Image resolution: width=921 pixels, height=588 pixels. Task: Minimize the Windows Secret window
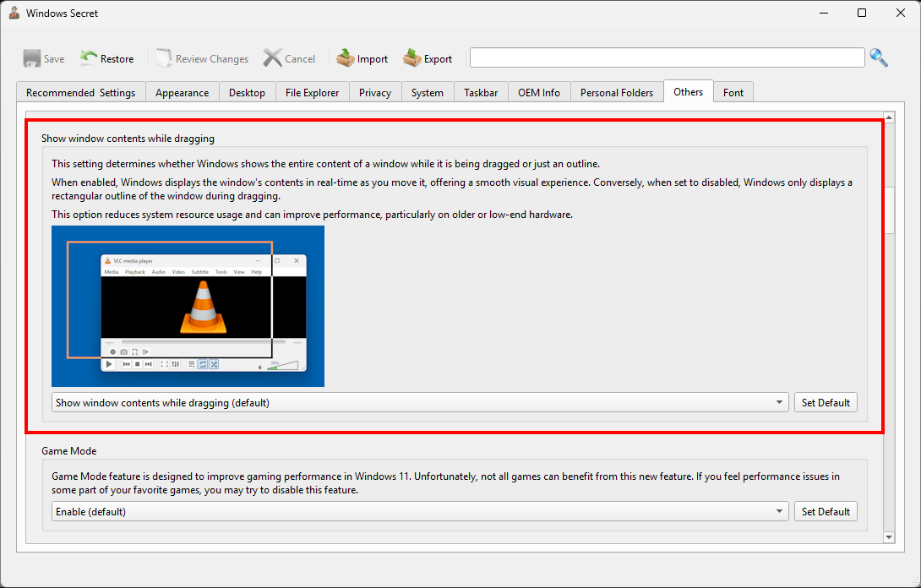pos(824,13)
